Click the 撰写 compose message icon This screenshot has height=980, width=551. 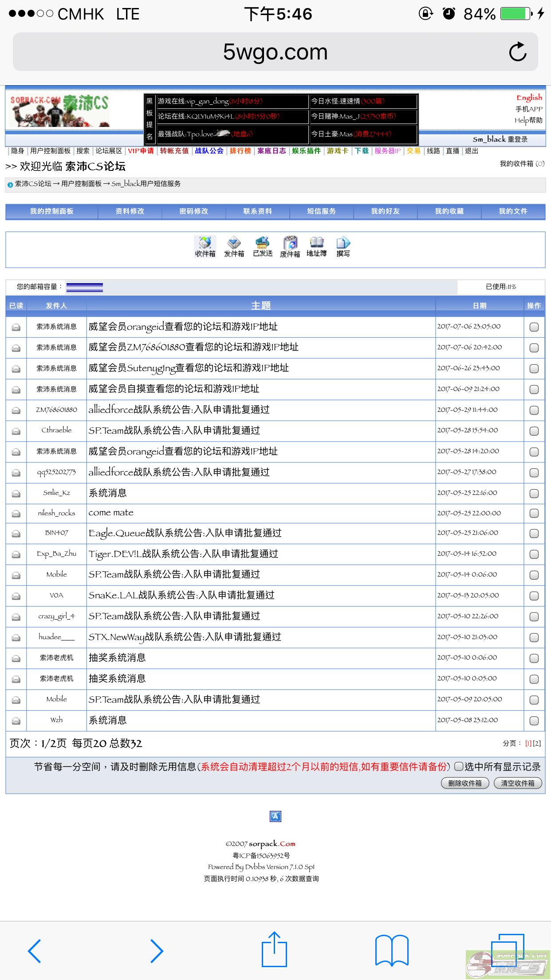point(343,246)
